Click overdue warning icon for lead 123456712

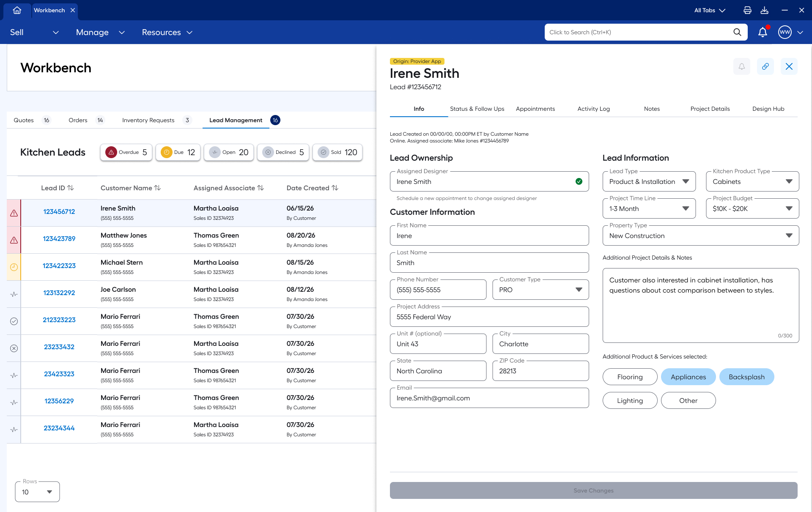[14, 213]
